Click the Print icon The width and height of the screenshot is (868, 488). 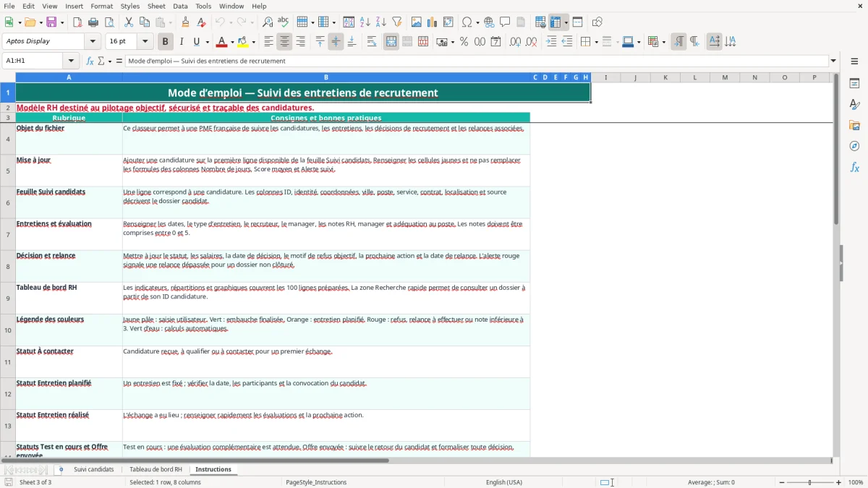(x=93, y=22)
